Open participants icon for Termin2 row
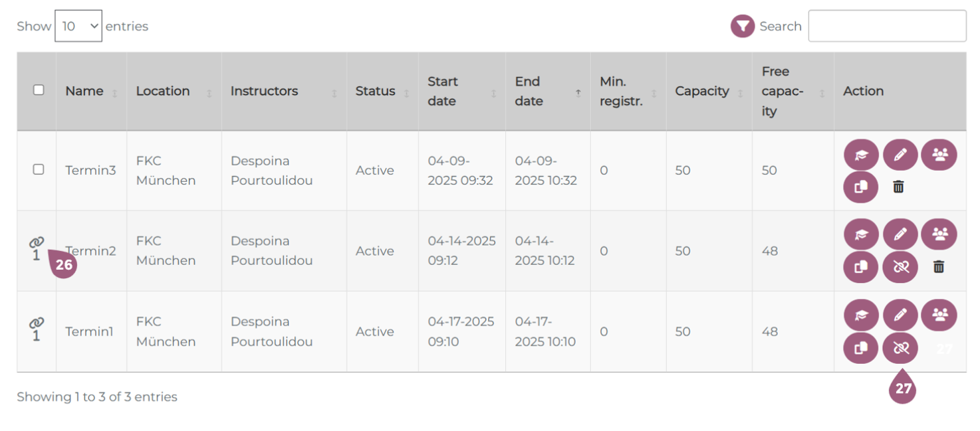 pos(939,234)
